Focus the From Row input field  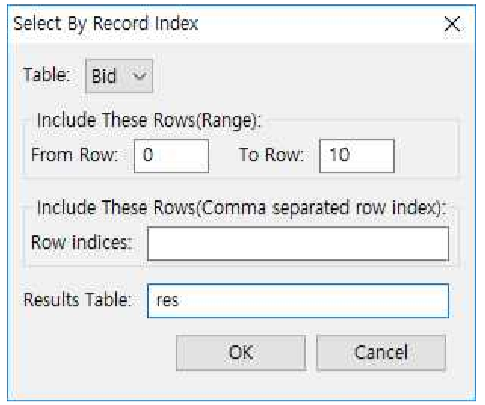pos(171,156)
